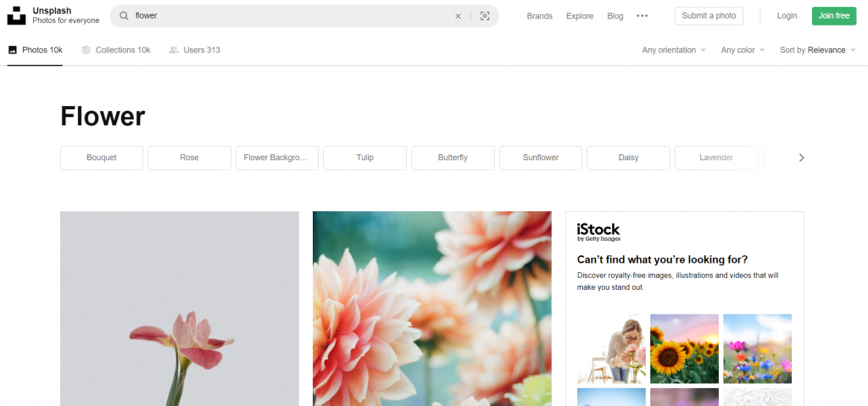Switch to Photos 10k tab
The height and width of the screenshot is (406, 868).
point(35,50)
